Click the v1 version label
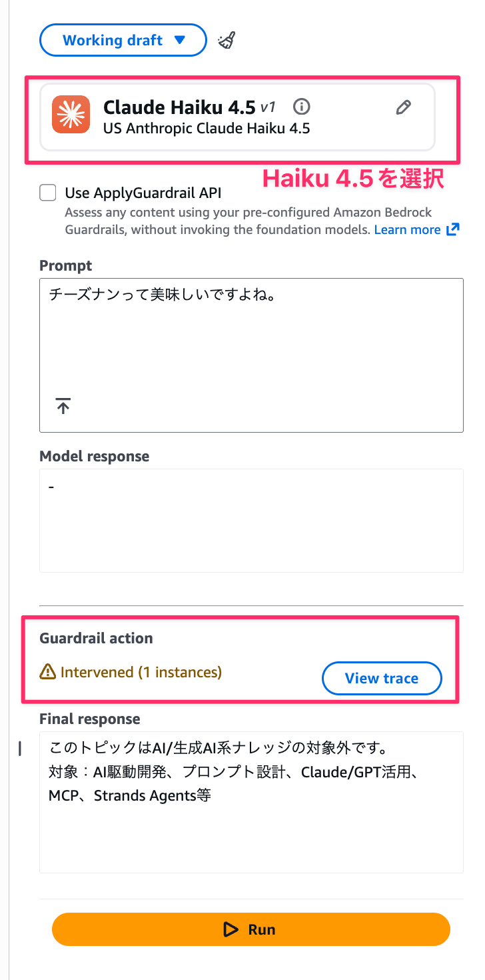The width and height of the screenshot is (485, 980). (268, 107)
